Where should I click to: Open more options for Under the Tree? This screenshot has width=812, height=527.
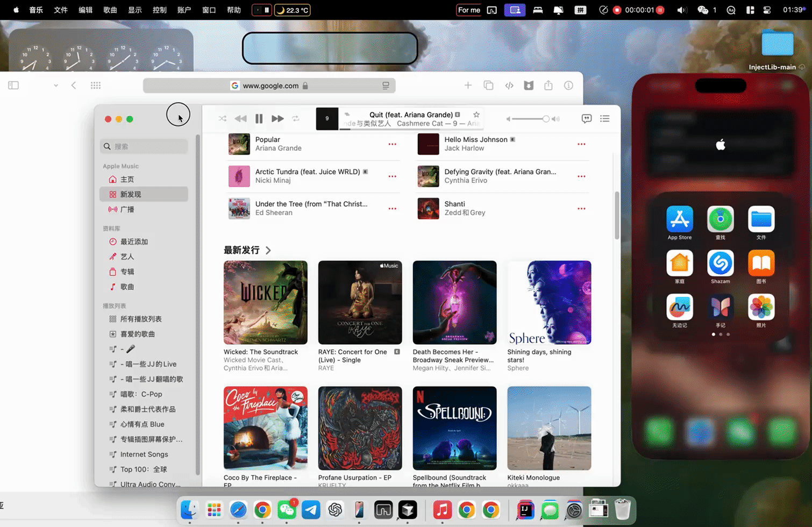pos(393,209)
